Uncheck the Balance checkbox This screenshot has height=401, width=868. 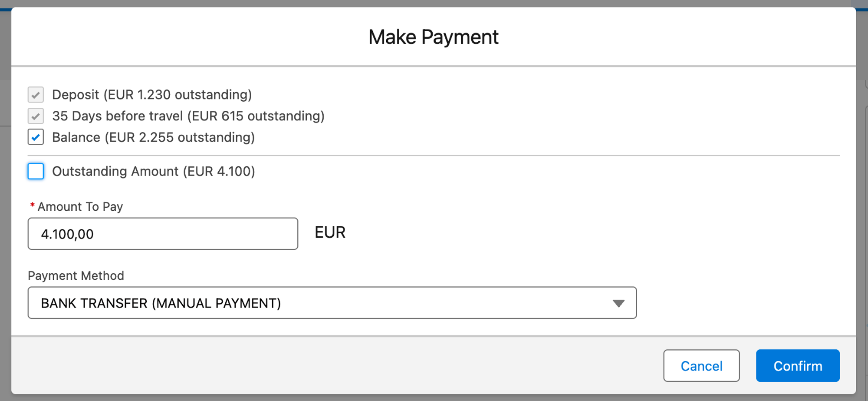pos(36,137)
